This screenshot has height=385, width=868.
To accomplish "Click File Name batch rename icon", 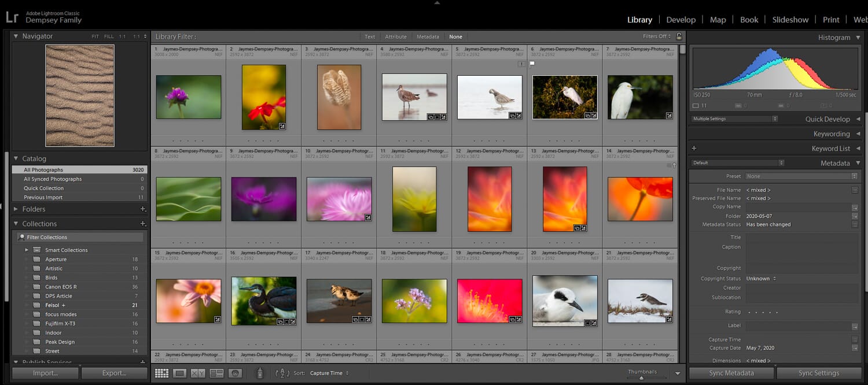I will pyautogui.click(x=854, y=190).
